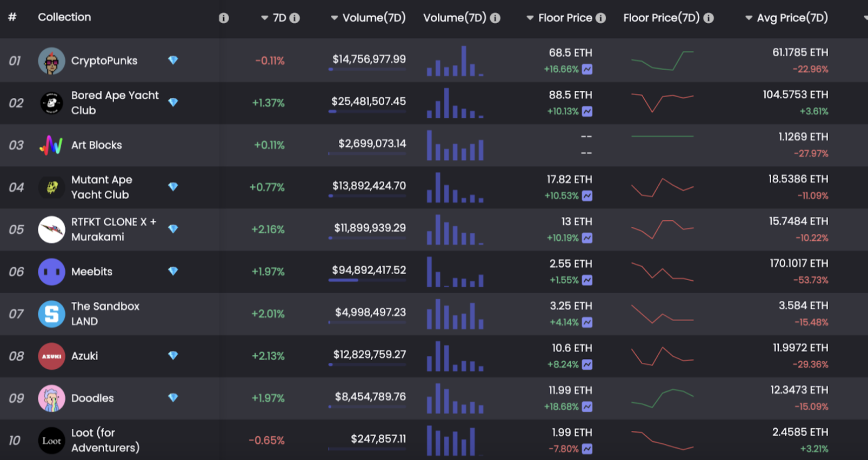868x460 pixels.
Task: Click Doodles floor price sparkline chart
Action: click(x=663, y=398)
